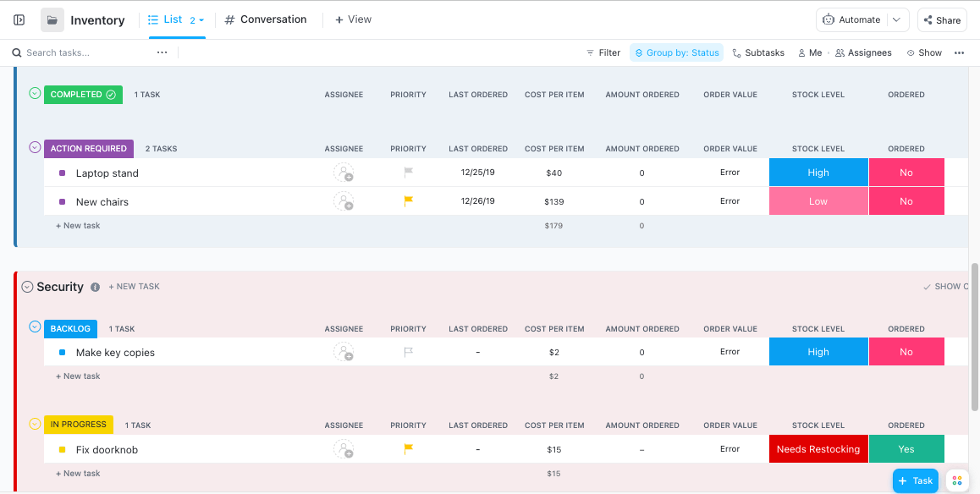
Task: Toggle Subtasks display
Action: pos(758,52)
